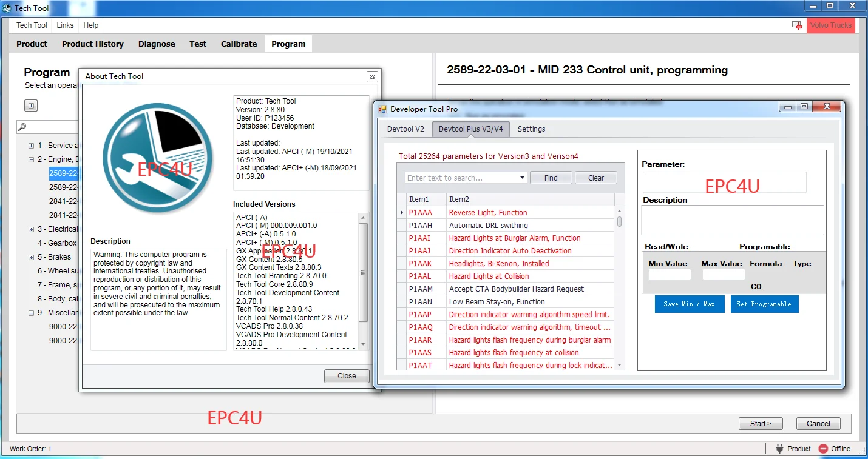868x459 pixels.
Task: Click the Tech Tool logo in the About dialog
Action: click(x=157, y=159)
